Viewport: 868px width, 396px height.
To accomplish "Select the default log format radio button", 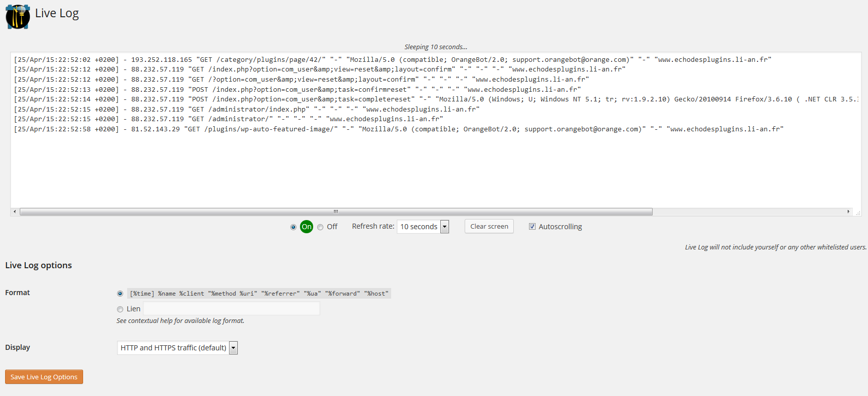I will click(120, 294).
